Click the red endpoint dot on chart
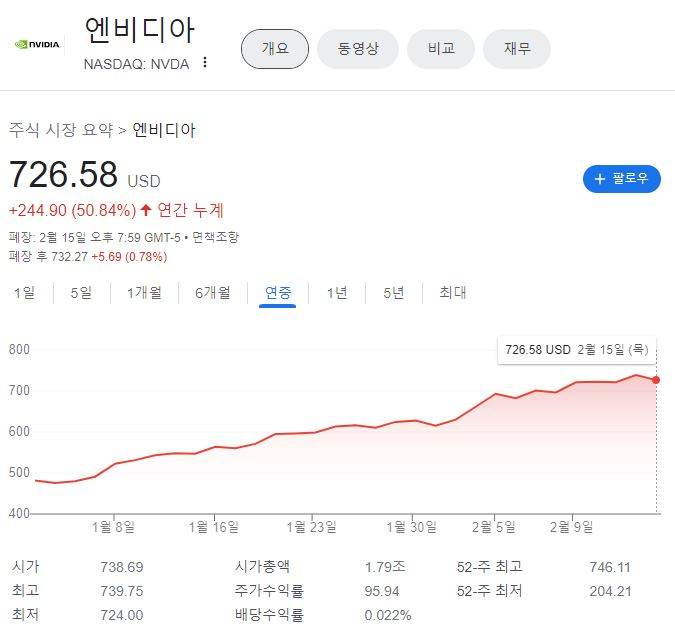 click(656, 380)
